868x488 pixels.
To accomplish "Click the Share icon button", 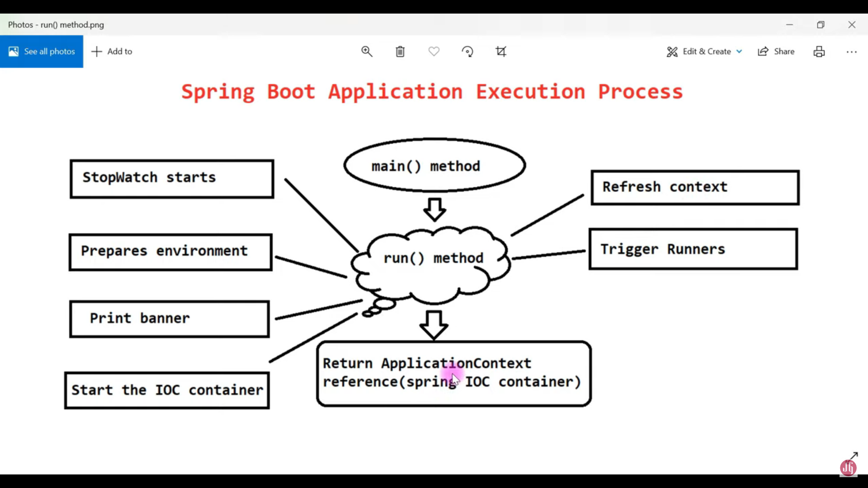I will click(x=763, y=52).
